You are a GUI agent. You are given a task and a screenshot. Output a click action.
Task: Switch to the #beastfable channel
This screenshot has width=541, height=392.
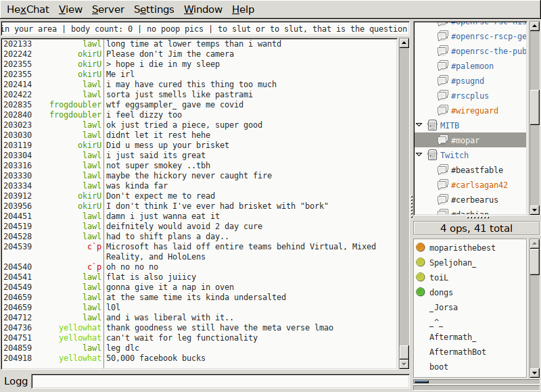click(x=477, y=170)
